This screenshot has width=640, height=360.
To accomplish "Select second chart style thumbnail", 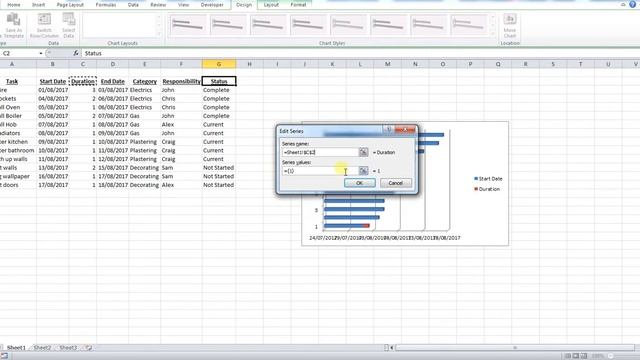I will pyautogui.click(x=228, y=25).
